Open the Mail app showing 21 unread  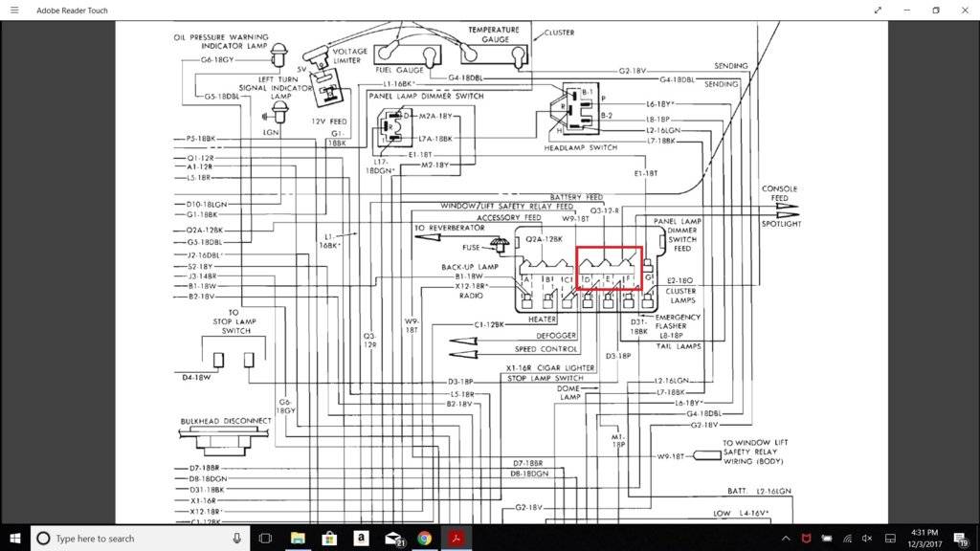pos(392,538)
